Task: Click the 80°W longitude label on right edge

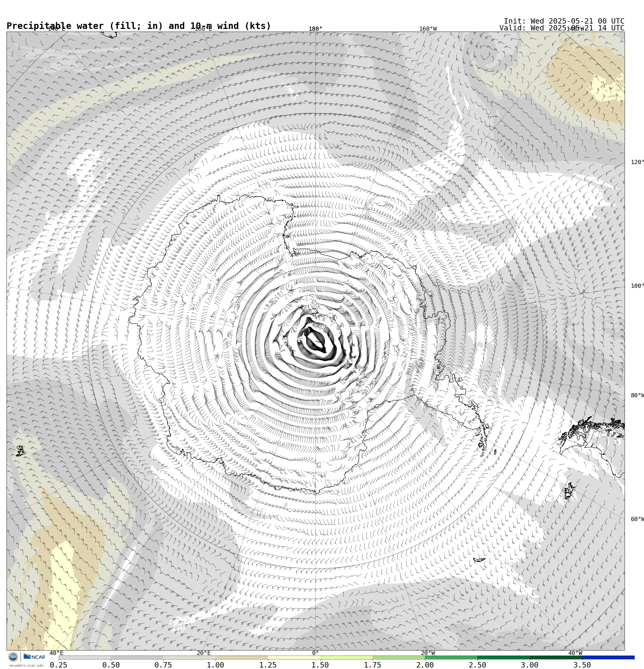Action: coord(637,395)
